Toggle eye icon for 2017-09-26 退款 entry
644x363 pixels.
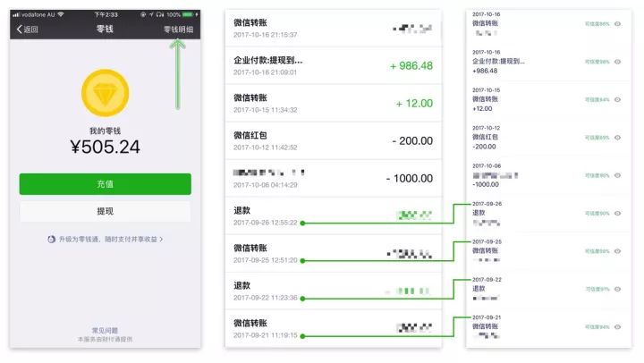[617, 213]
